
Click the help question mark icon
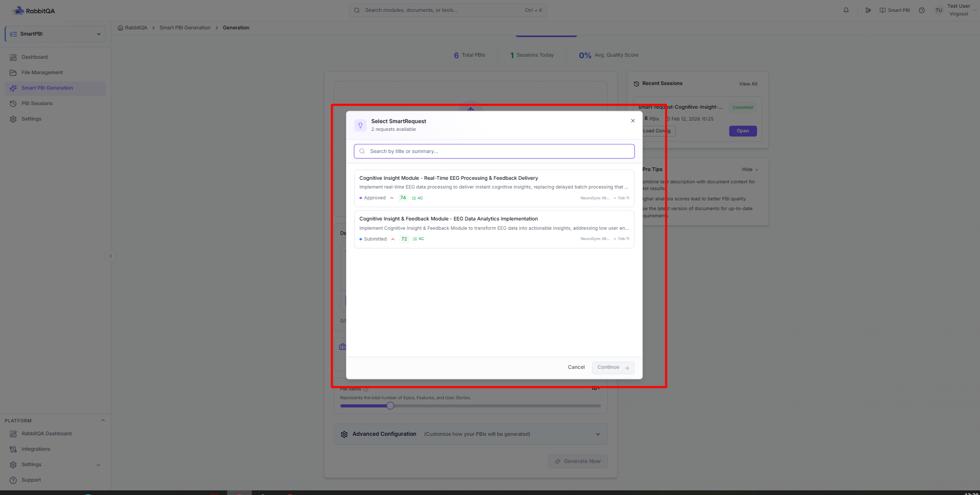click(x=922, y=10)
